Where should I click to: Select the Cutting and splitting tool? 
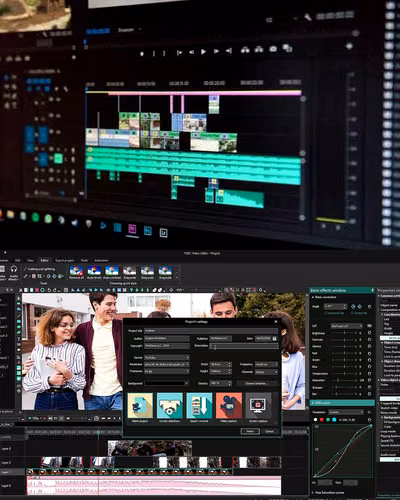[39, 269]
